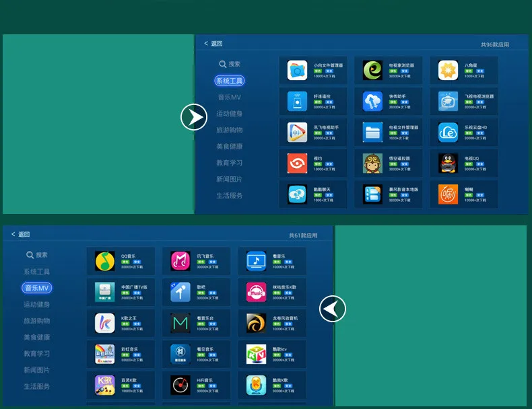Select the orange app icon in last row
532x409 pixels.
point(448,194)
